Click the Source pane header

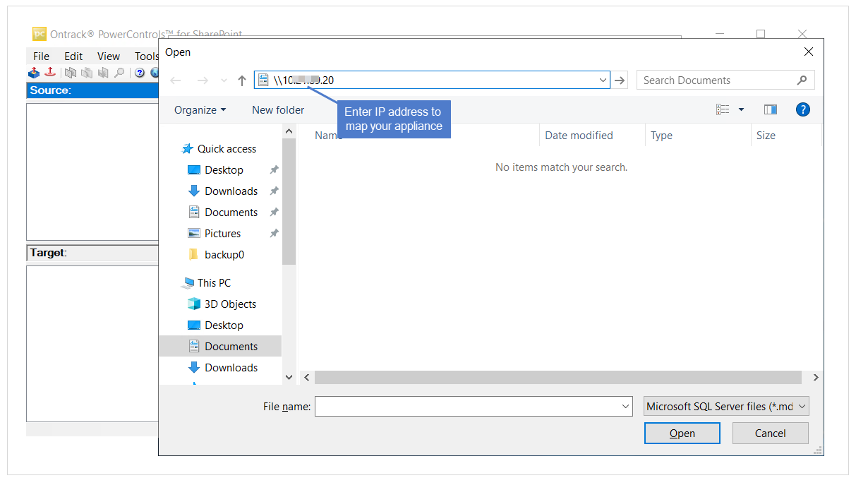coord(92,90)
